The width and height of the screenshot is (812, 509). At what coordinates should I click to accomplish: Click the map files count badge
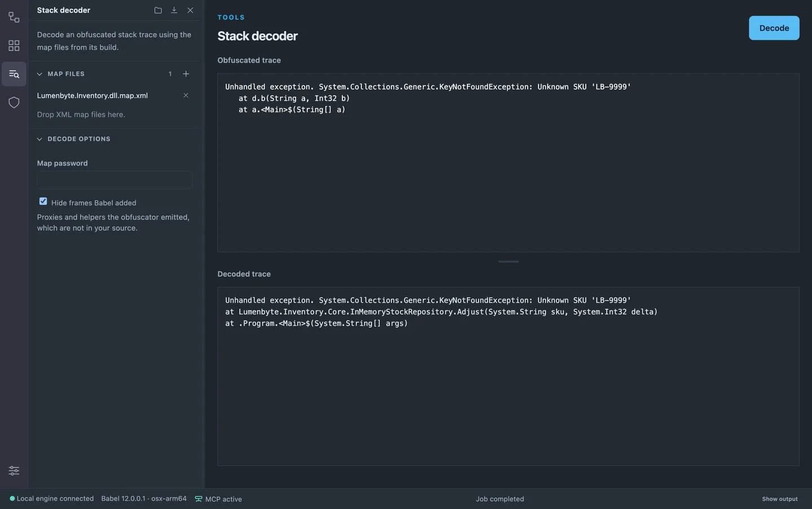coord(170,74)
